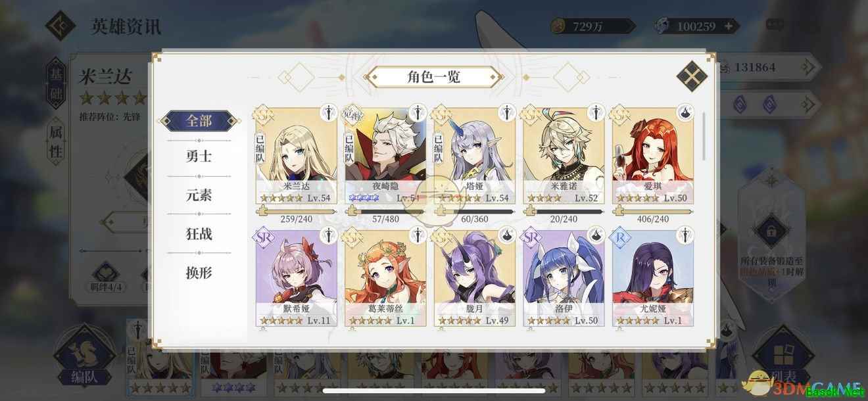Select the 全部 filter tab

(199, 121)
